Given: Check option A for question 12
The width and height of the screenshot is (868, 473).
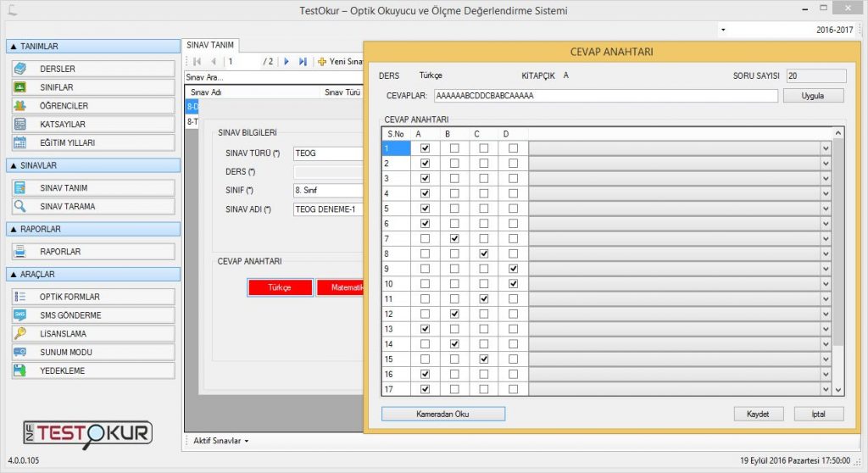Looking at the screenshot, I should point(426,314).
